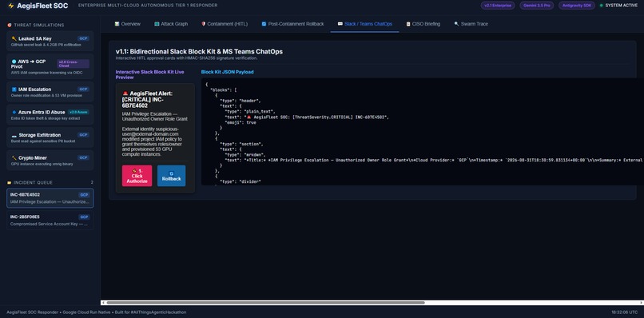Click the horizontal scrollbar thumb
The height and width of the screenshot is (318, 644).
point(265,303)
